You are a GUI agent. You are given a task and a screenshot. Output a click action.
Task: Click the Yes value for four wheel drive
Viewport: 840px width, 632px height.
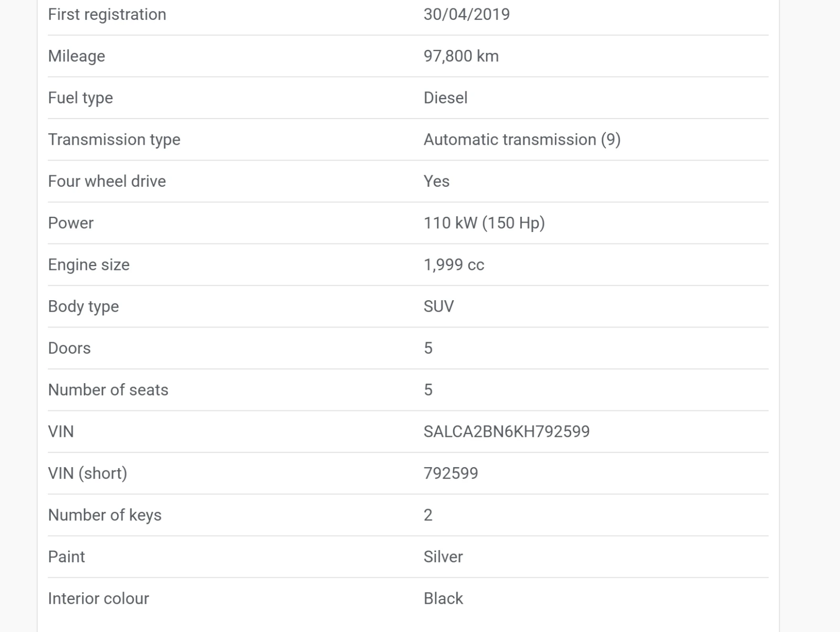436,181
